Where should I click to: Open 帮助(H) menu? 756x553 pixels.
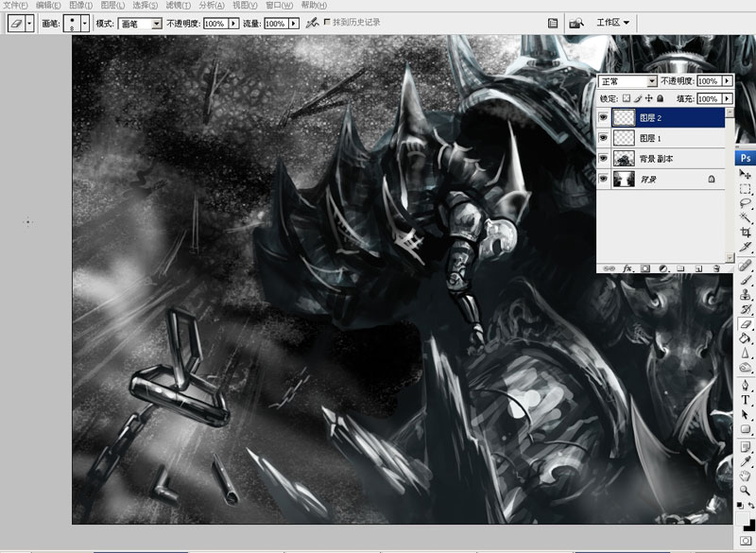314,6
